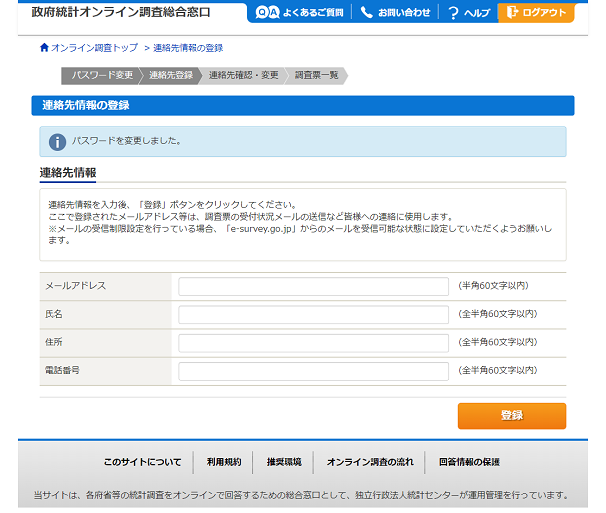Click the blue info icon in notice
This screenshot has height=513, width=606.
coord(57,141)
